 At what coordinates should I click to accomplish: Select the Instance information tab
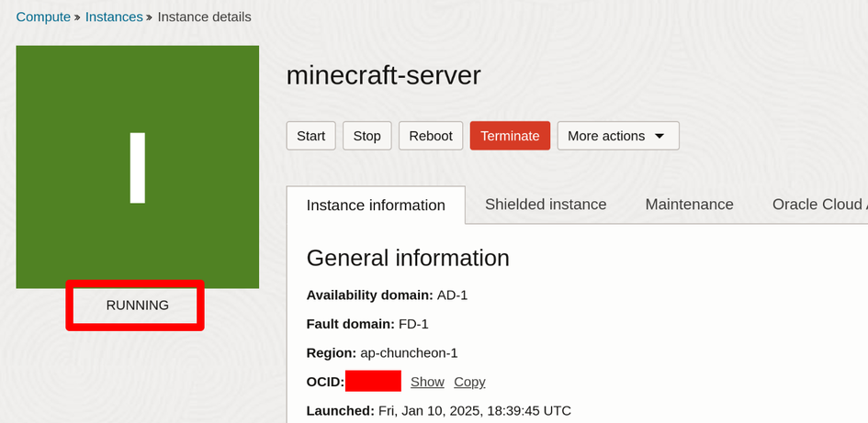click(x=376, y=206)
